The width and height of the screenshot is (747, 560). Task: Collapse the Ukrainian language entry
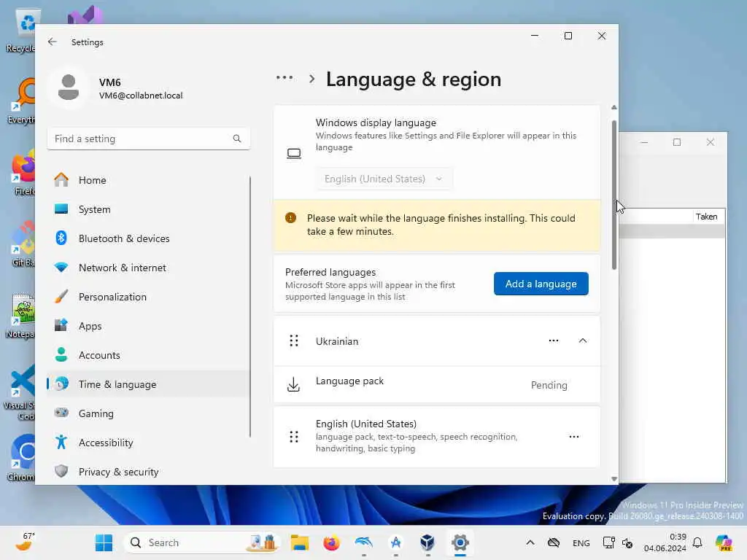583,341
